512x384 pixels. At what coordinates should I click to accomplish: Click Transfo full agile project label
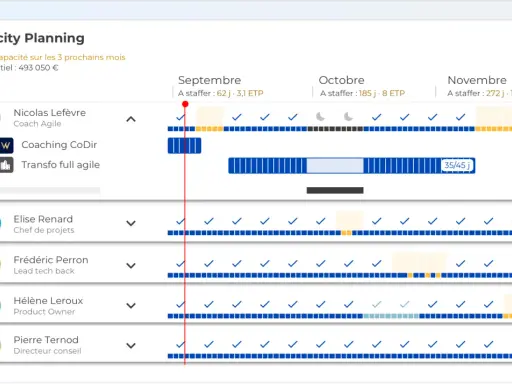[x=61, y=165]
